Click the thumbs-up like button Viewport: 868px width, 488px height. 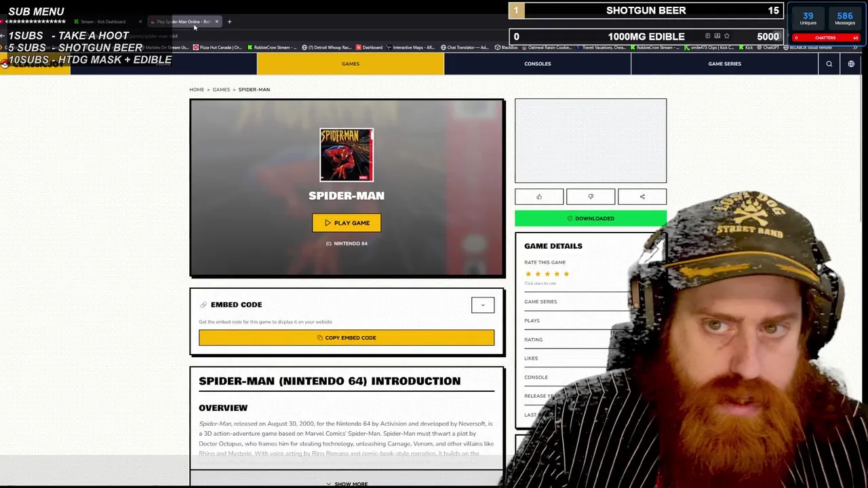coord(539,197)
